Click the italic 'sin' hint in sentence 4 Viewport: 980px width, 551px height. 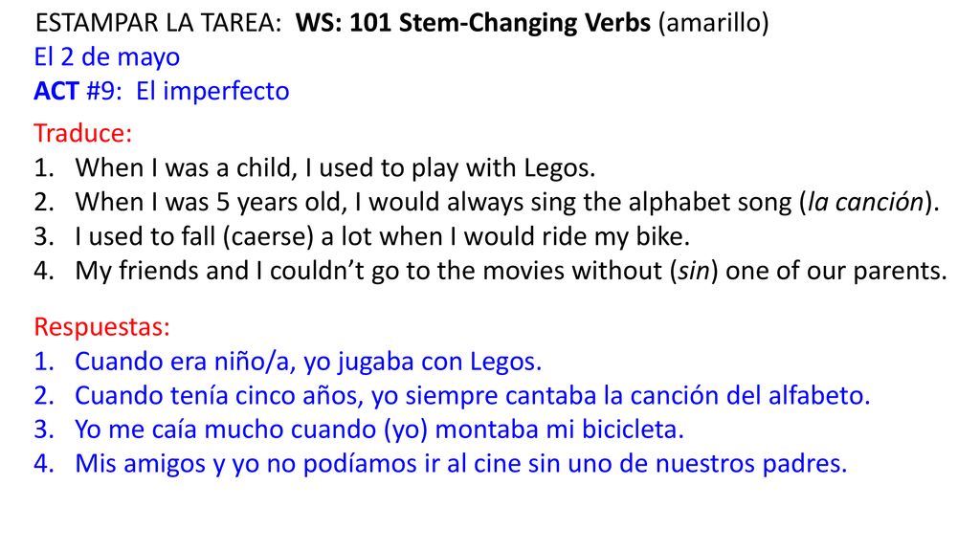click(695, 271)
